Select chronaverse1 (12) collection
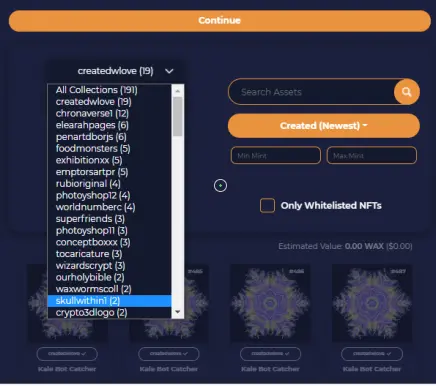436x386 pixels. tap(109, 113)
